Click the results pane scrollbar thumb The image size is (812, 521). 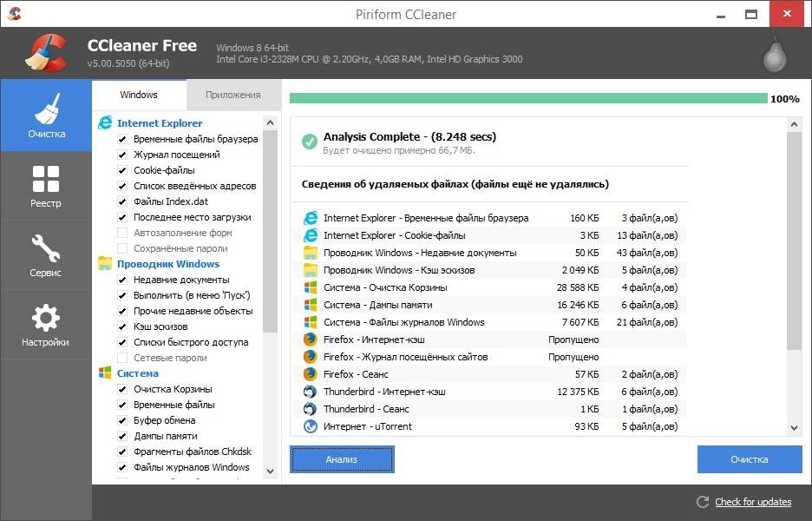pyautogui.click(x=795, y=241)
